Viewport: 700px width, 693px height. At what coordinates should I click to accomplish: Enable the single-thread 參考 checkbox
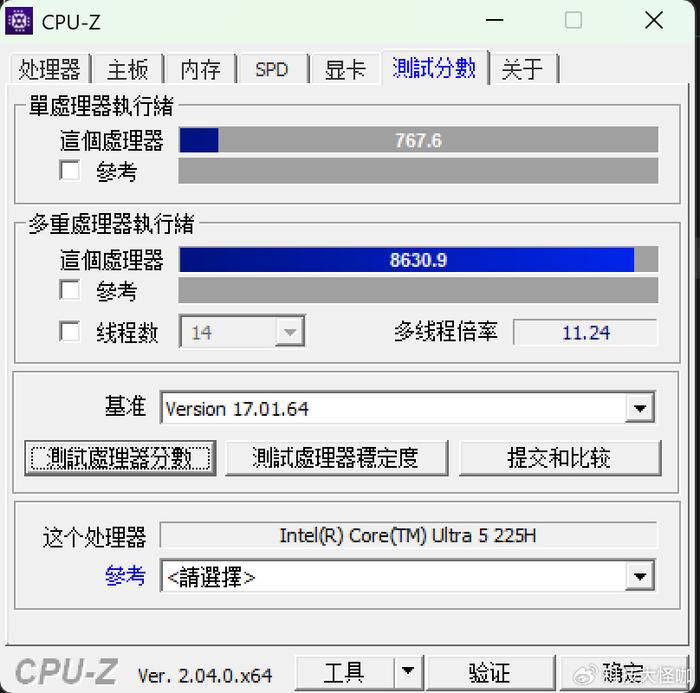click(x=70, y=171)
